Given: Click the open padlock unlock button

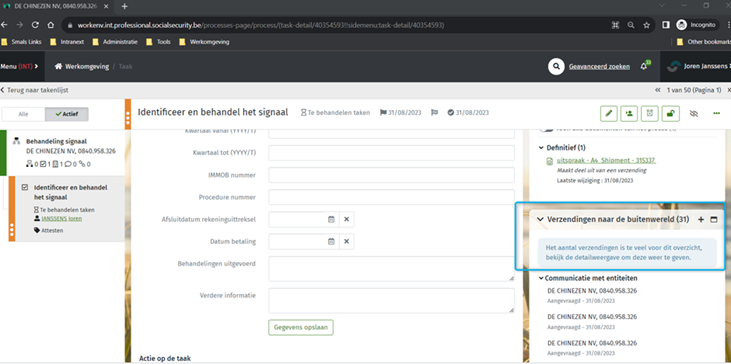Looking at the screenshot, I should (670, 113).
